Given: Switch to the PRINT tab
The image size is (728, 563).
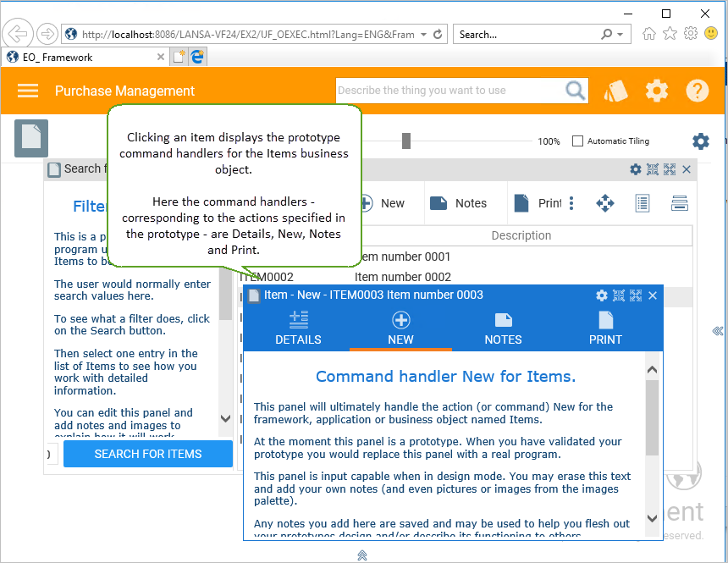Looking at the screenshot, I should tap(605, 328).
